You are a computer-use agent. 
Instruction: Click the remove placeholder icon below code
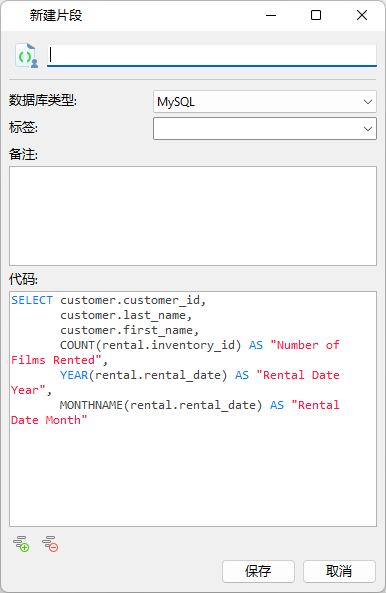point(50,544)
